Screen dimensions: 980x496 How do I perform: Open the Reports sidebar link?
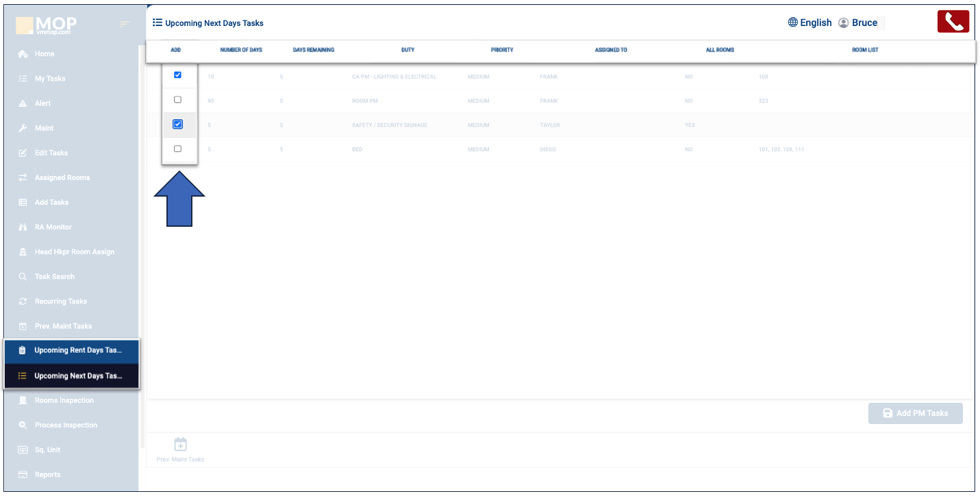tap(47, 475)
